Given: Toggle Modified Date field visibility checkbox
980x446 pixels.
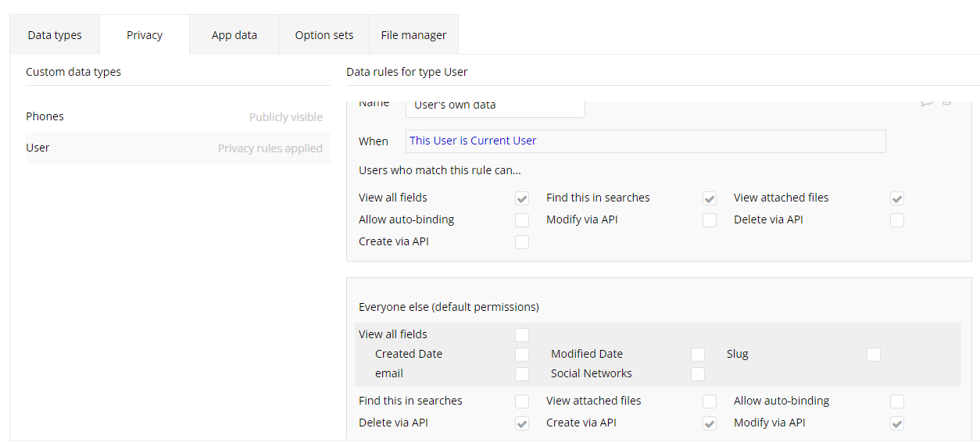Looking at the screenshot, I should (x=698, y=355).
